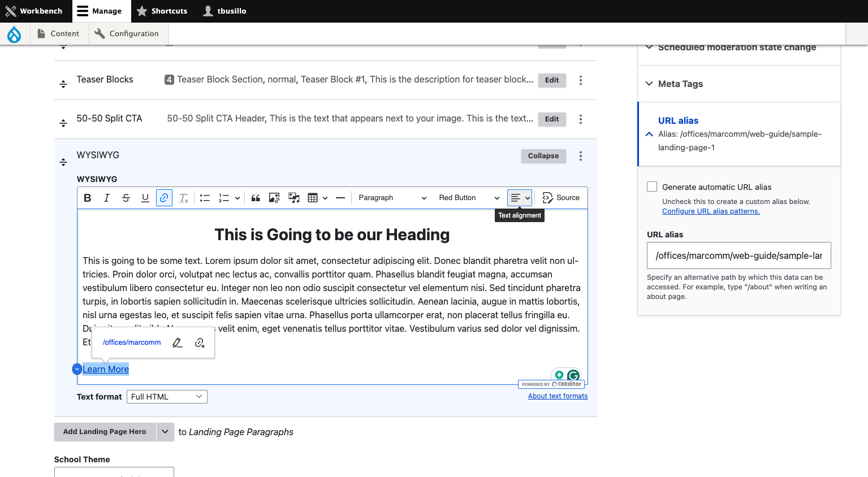Viewport: 868px width, 477px height.
Task: Click the Drupal home logo
Action: pos(14,34)
